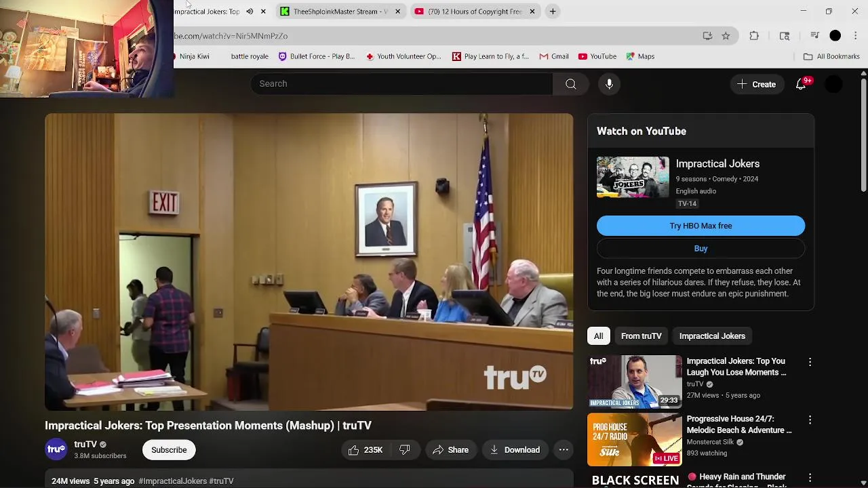
Task: Click the truTV channel avatar
Action: tap(56, 449)
